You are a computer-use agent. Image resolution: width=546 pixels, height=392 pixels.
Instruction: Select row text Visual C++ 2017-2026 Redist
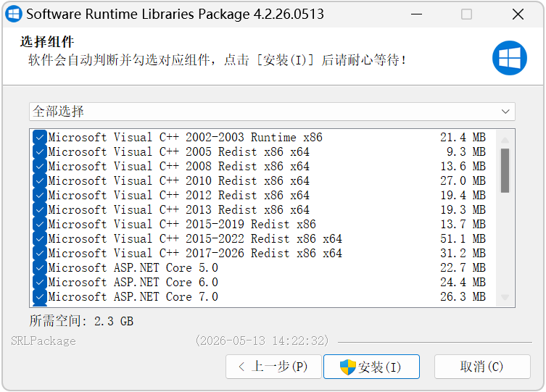point(195,253)
